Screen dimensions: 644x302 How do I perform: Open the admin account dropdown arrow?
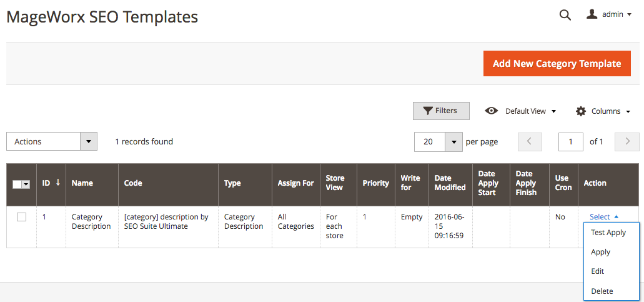tap(629, 15)
